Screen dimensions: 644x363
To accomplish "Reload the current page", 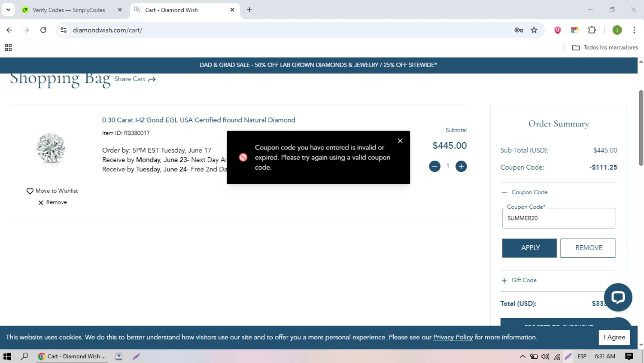I will (43, 30).
